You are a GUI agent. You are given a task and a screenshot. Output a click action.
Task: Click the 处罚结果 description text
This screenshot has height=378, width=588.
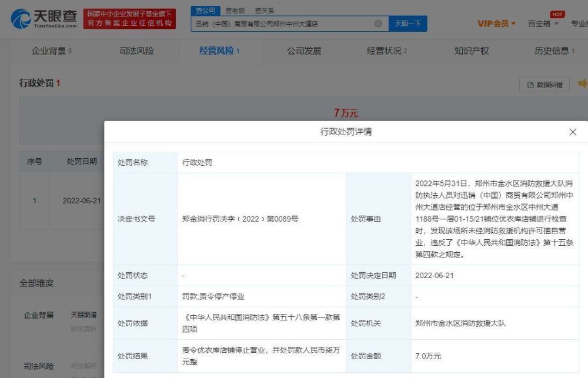click(x=261, y=356)
